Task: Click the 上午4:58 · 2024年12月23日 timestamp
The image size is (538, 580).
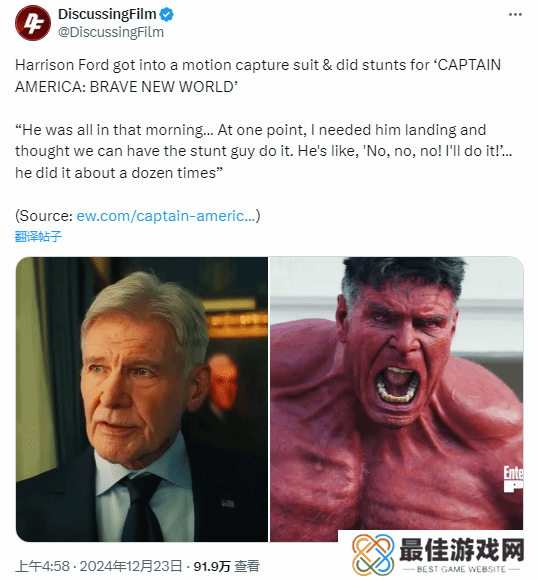Action: [x=99, y=566]
